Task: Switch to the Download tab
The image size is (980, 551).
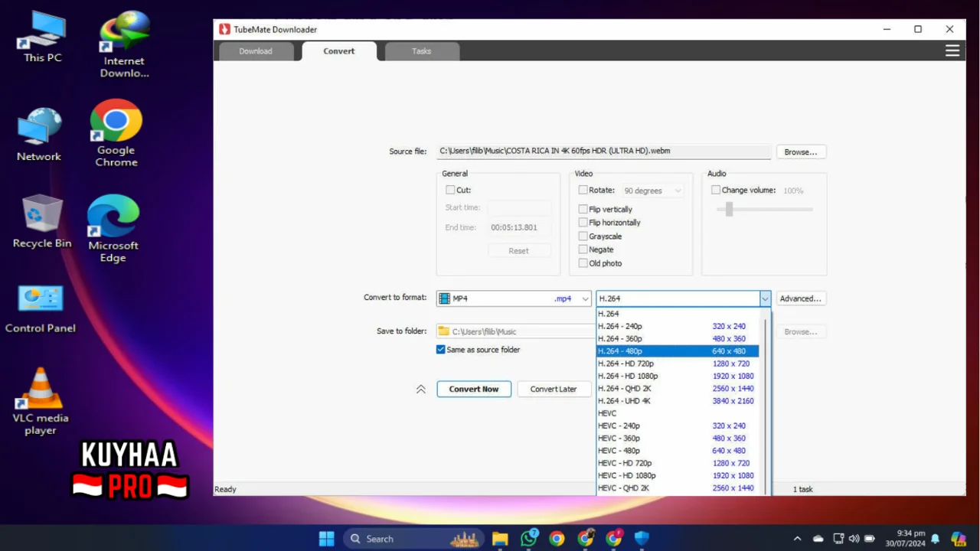Action: tap(256, 51)
